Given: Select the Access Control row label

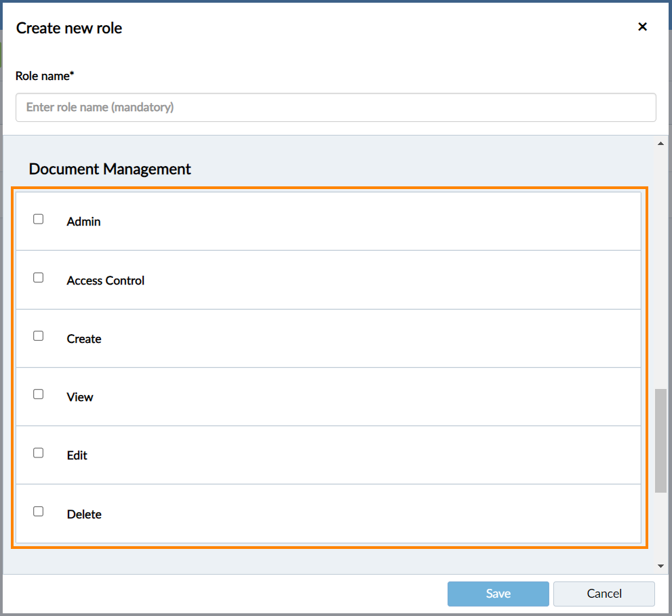Looking at the screenshot, I should click(105, 280).
